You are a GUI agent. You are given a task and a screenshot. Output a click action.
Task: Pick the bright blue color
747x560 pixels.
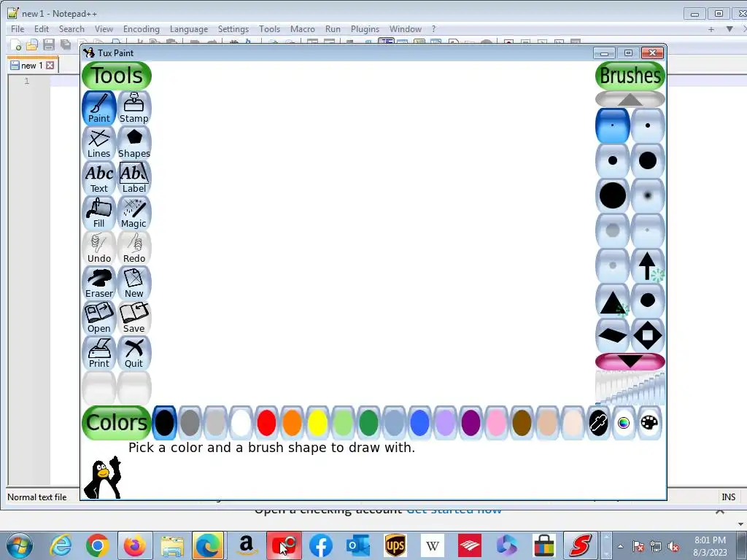[419, 423]
